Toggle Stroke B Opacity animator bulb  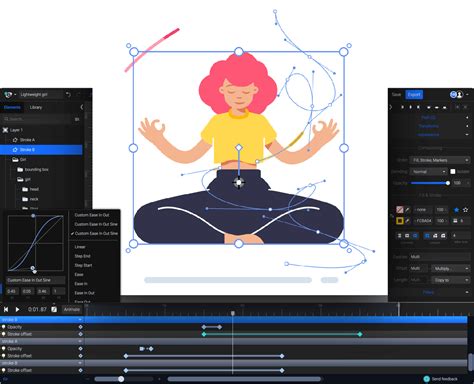[4, 327]
